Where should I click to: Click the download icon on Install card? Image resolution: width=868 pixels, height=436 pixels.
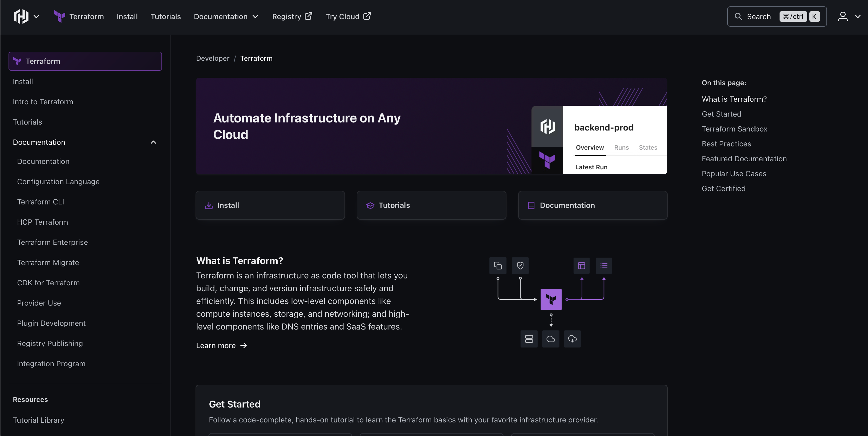209,205
